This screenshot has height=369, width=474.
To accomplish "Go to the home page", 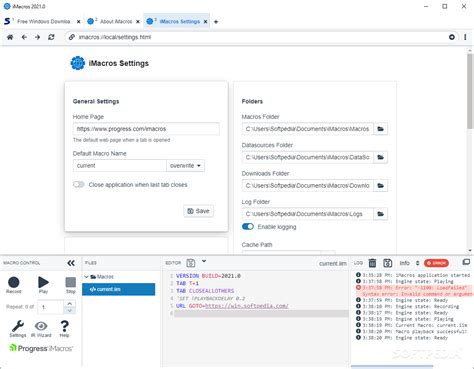I will click(x=10, y=37).
